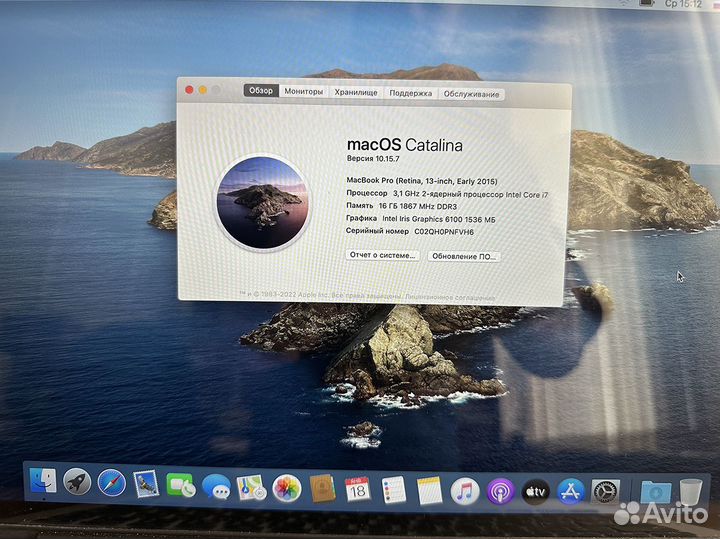Open App Store from Dock
The height and width of the screenshot is (539, 720).
point(571,492)
